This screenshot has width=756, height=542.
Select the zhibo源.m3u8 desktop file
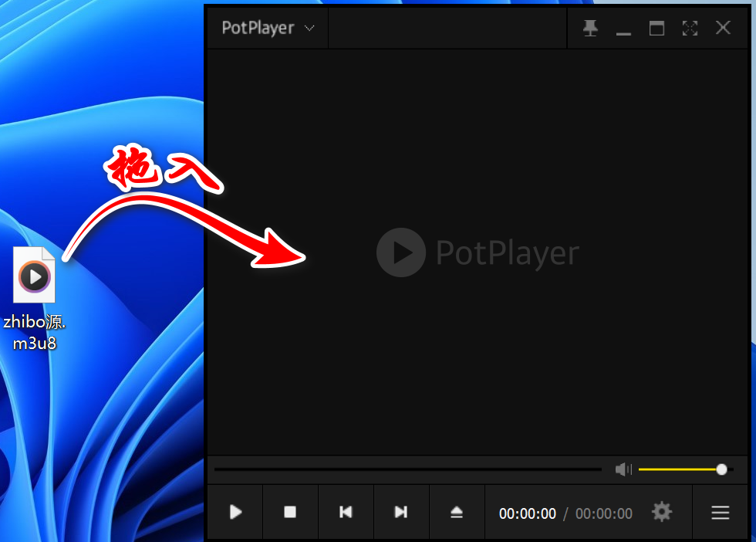pos(34,298)
